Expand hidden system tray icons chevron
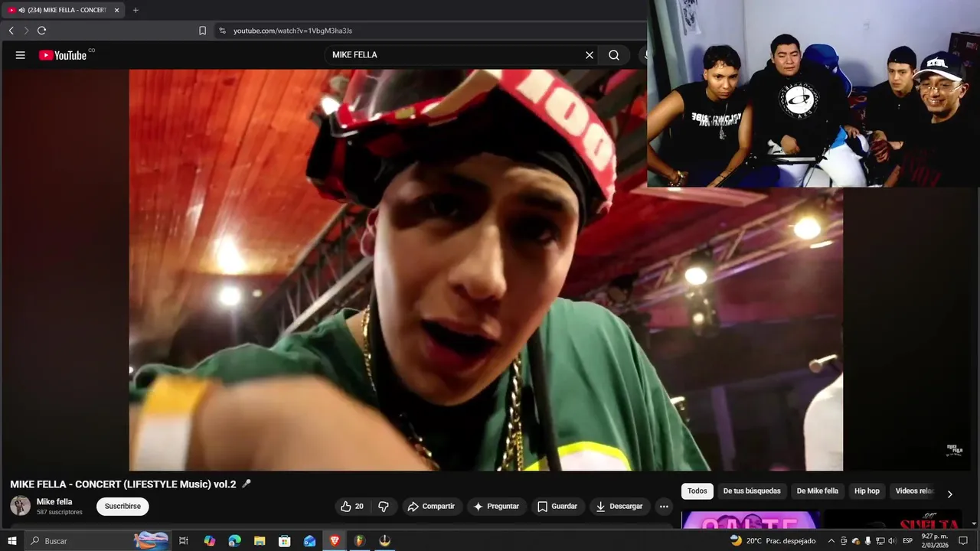Image resolution: width=980 pixels, height=551 pixels. point(831,540)
